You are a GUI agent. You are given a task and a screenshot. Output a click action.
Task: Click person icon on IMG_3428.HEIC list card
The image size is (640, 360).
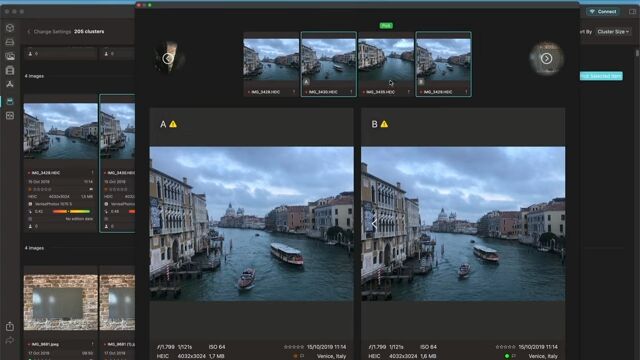[30, 226]
